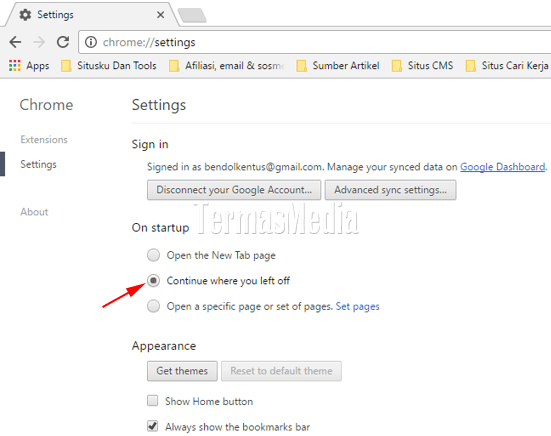The height and width of the screenshot is (436, 551).
Task: Select Settings in the sidebar
Action: pyautogui.click(x=38, y=164)
